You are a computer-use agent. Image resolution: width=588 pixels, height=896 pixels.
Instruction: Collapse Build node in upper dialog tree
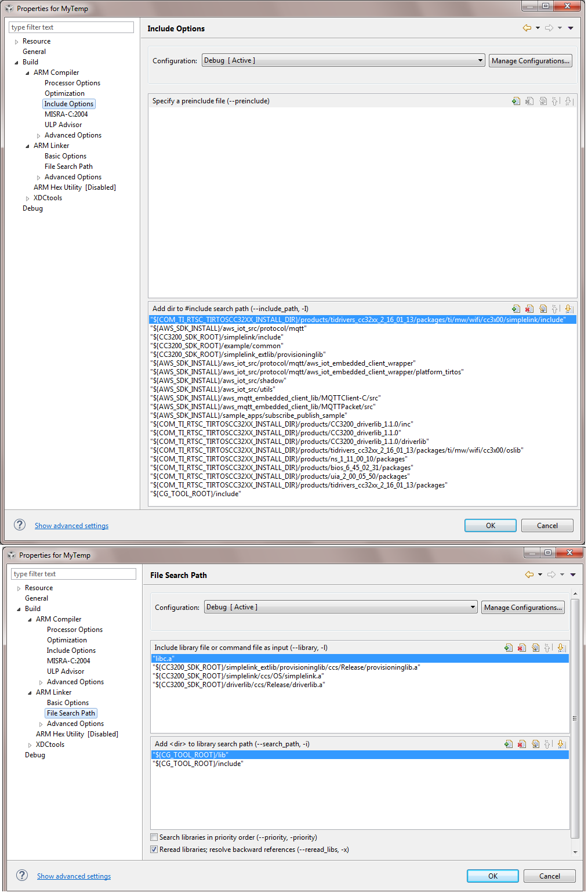click(16, 63)
